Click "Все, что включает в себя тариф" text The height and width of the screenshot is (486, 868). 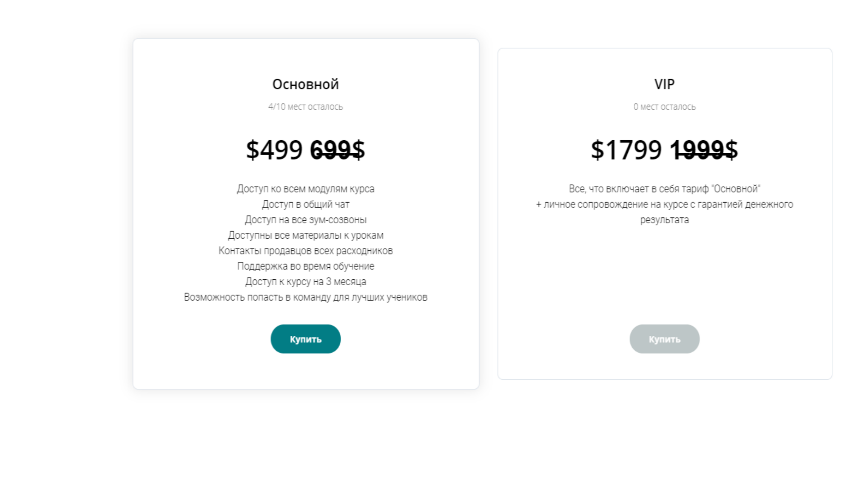point(664,189)
